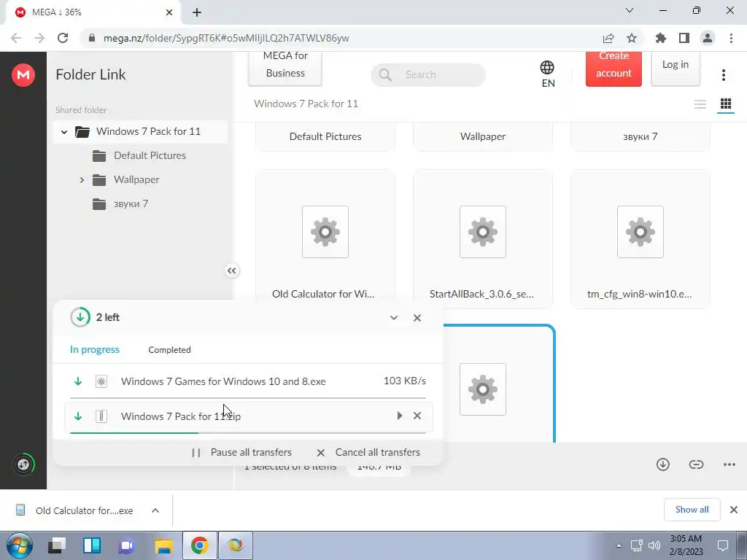Switch to In progress tab
Image resolution: width=747 pixels, height=560 pixels.
[95, 349]
